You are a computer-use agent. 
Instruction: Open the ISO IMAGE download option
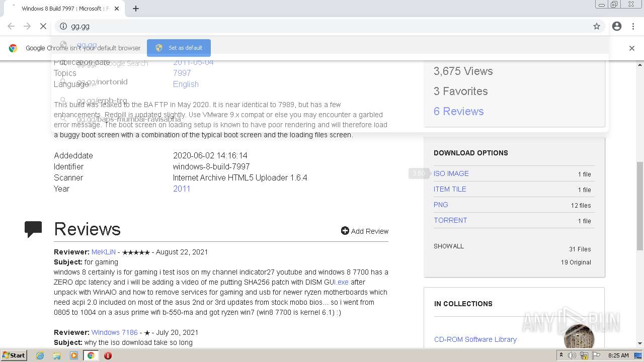pyautogui.click(x=451, y=173)
